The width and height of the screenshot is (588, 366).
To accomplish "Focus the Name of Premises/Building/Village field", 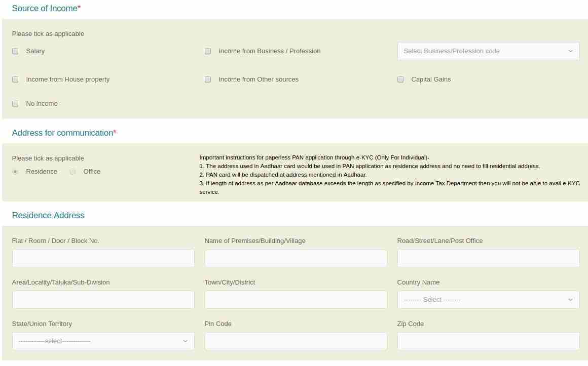I will pyautogui.click(x=296, y=258).
